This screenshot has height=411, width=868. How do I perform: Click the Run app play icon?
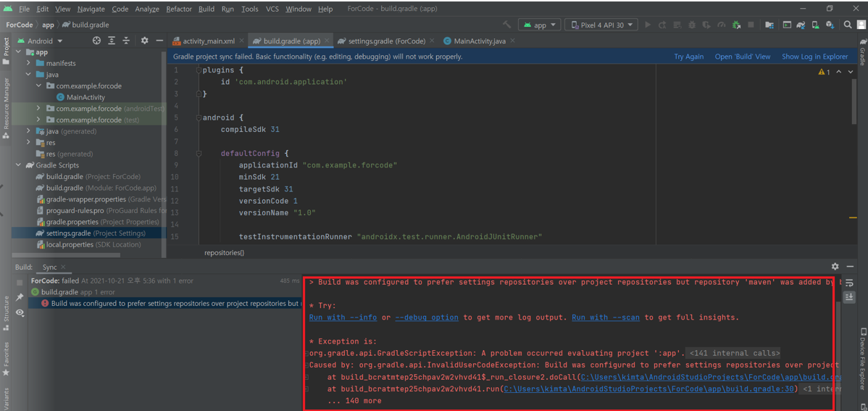[x=648, y=25]
